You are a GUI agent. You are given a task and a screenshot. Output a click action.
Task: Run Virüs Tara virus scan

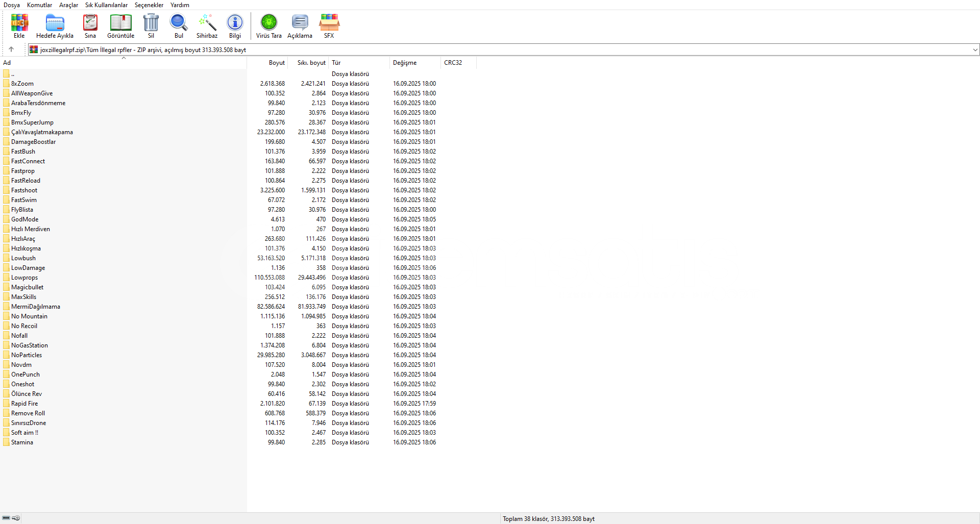[269, 22]
